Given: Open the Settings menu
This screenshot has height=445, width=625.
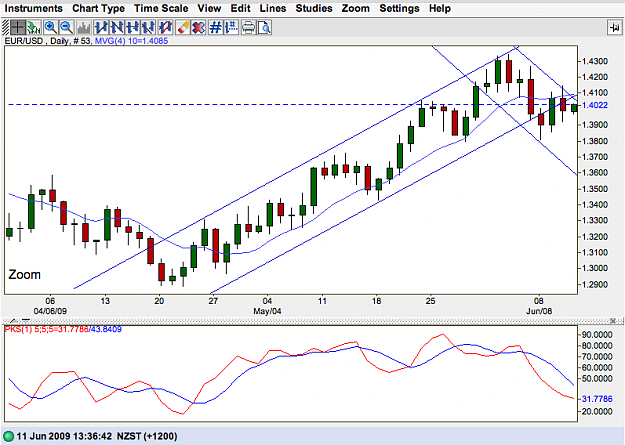Looking at the screenshot, I should 399,8.
